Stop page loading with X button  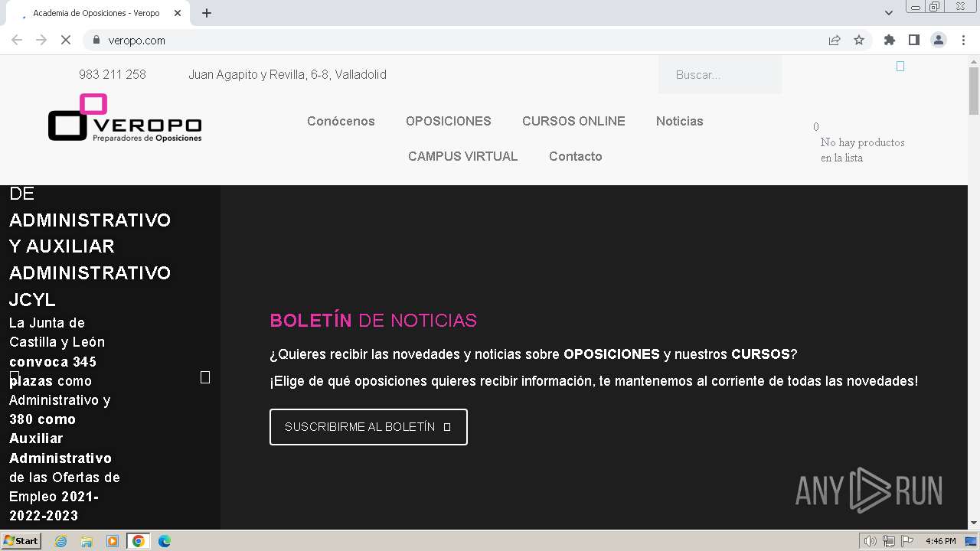[66, 40]
